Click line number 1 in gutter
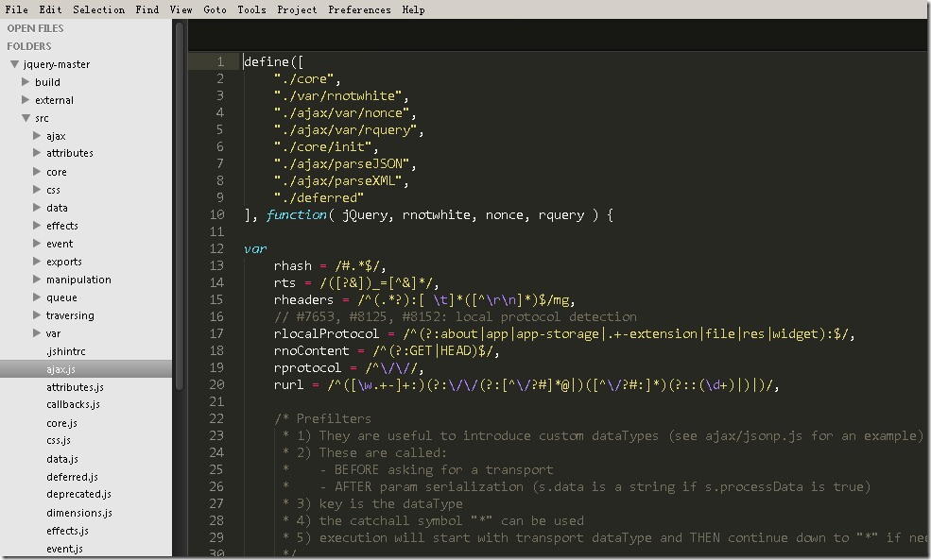Viewport: 931px width, 560px height. 220,61
